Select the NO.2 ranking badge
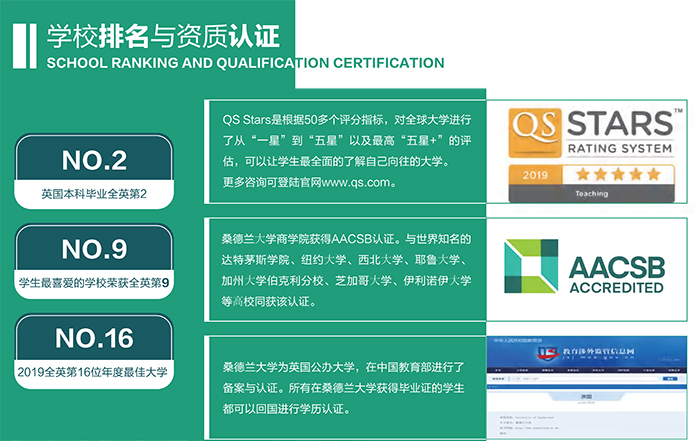The height and width of the screenshot is (441, 700). 94,171
